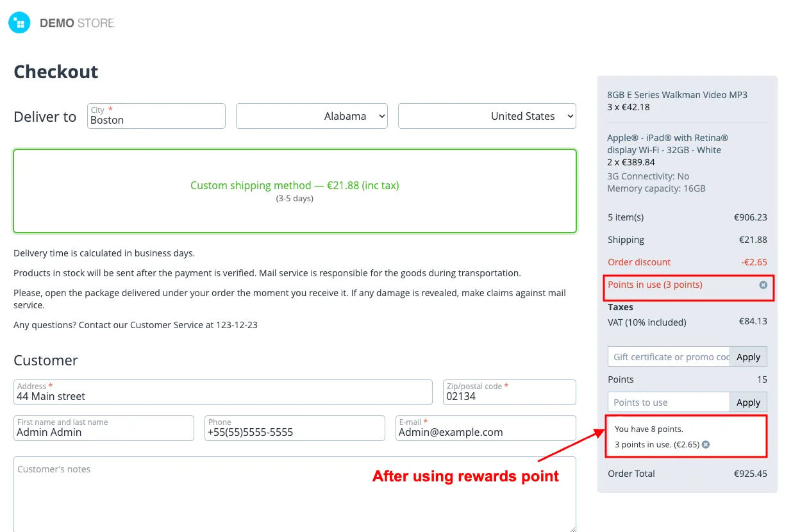Remove points in use via the x icon
The width and height of the screenshot is (809, 532).
[763, 285]
